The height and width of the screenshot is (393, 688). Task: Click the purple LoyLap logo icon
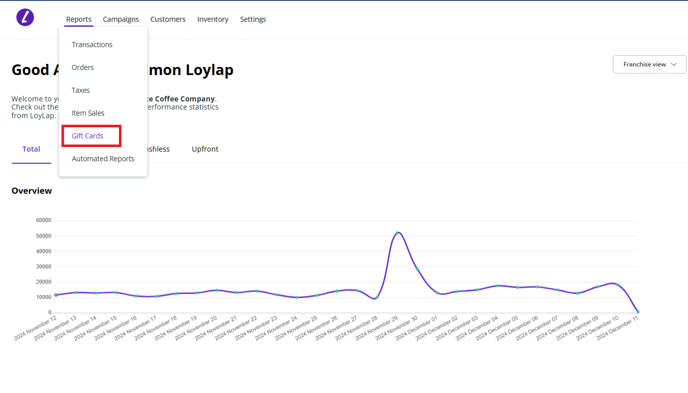[25, 18]
